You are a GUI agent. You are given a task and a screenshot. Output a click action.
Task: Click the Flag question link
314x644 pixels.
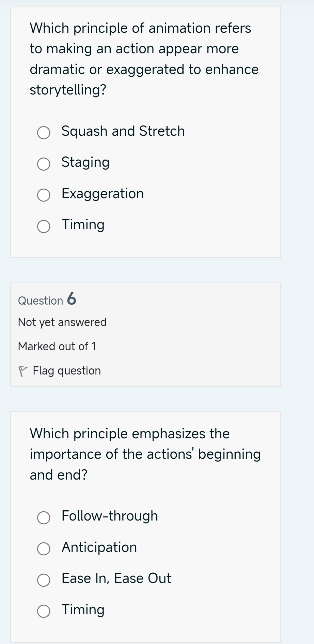tap(66, 370)
